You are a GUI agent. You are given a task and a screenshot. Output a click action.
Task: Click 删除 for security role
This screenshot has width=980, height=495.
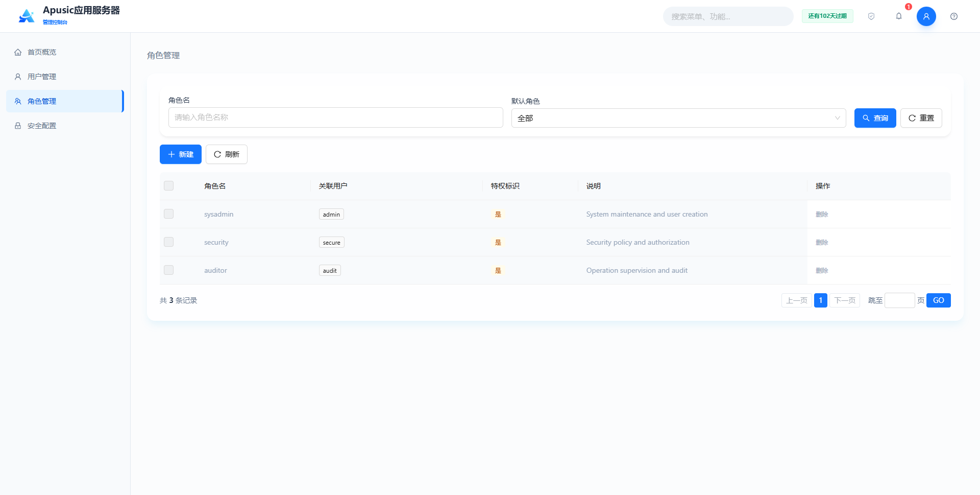822,242
